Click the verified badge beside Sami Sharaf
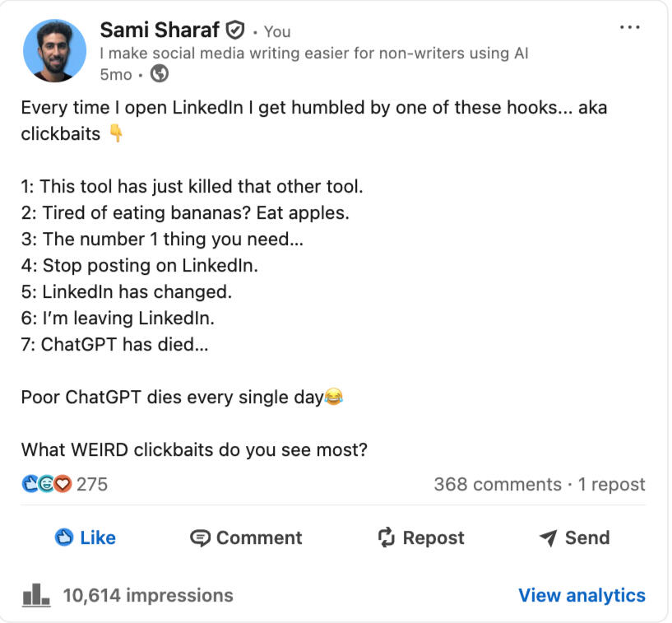672x623 pixels. [235, 30]
